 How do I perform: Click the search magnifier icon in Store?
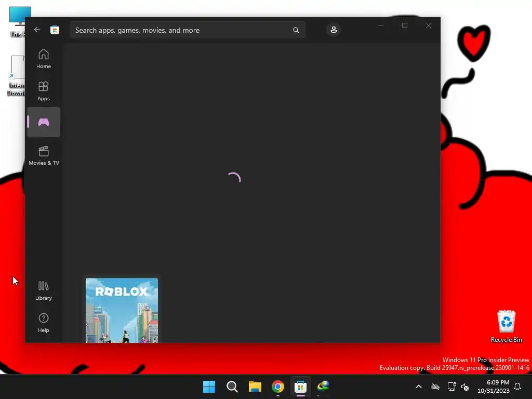(x=296, y=30)
